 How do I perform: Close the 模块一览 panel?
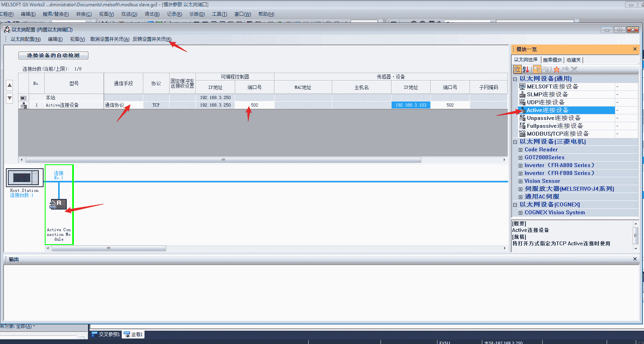pos(635,49)
